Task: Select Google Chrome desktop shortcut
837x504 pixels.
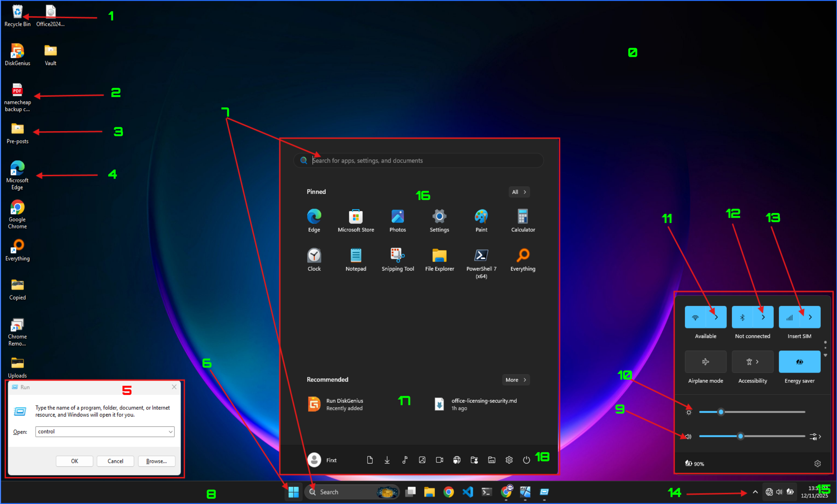Action: [17, 214]
